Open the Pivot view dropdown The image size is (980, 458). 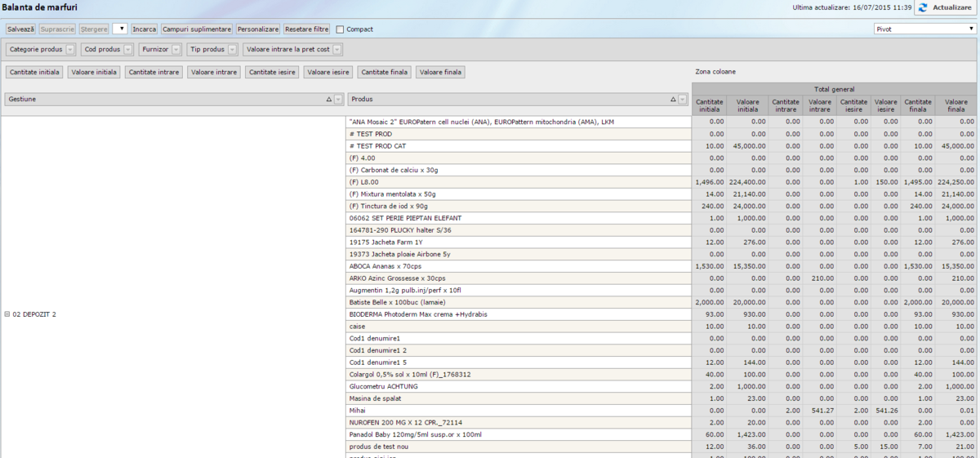click(x=924, y=29)
